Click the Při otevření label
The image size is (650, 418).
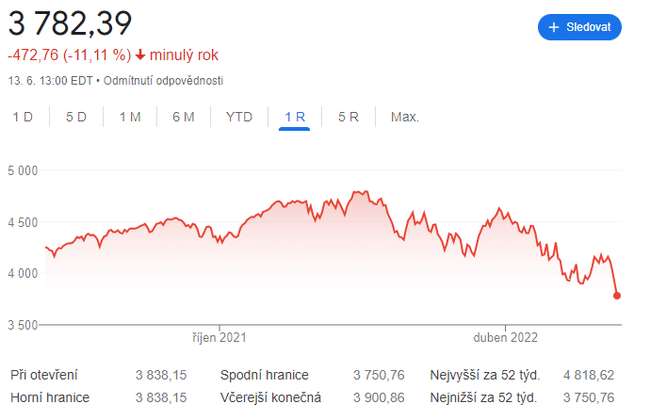coord(45,376)
